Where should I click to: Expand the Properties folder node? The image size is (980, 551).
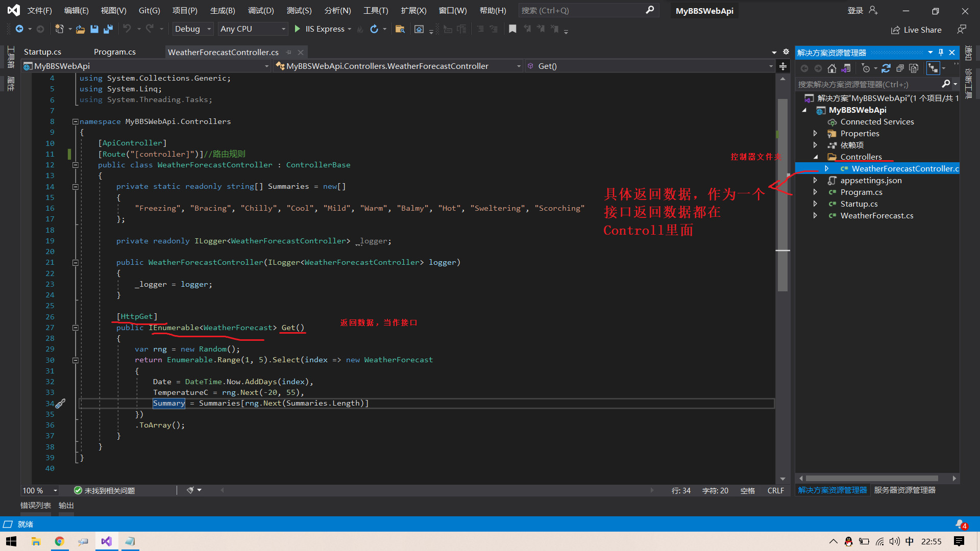point(815,133)
